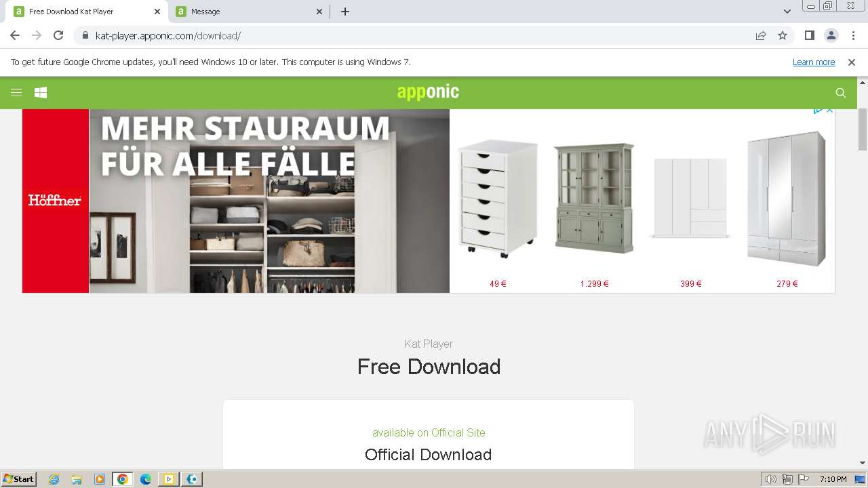Click the last pinned taskbar app icon
Image resolution: width=868 pixels, height=488 pixels.
pos(193,479)
